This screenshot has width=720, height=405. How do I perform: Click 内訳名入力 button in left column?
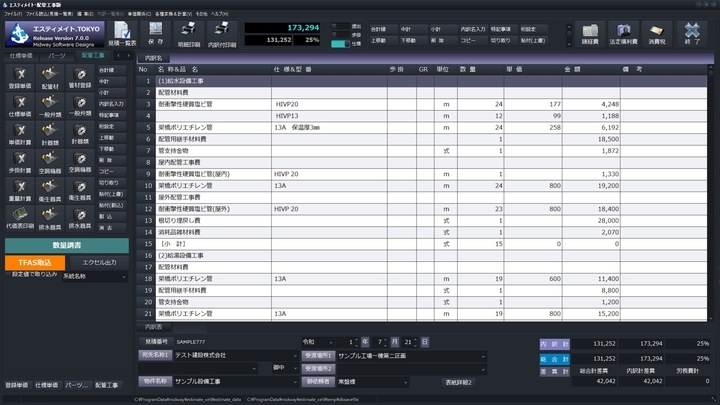pyautogui.click(x=111, y=104)
